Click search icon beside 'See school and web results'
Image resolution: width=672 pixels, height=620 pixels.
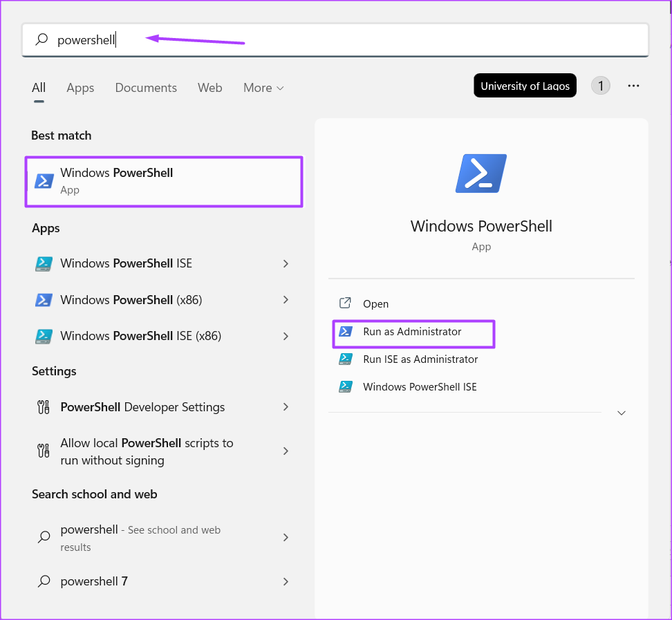pos(44,536)
